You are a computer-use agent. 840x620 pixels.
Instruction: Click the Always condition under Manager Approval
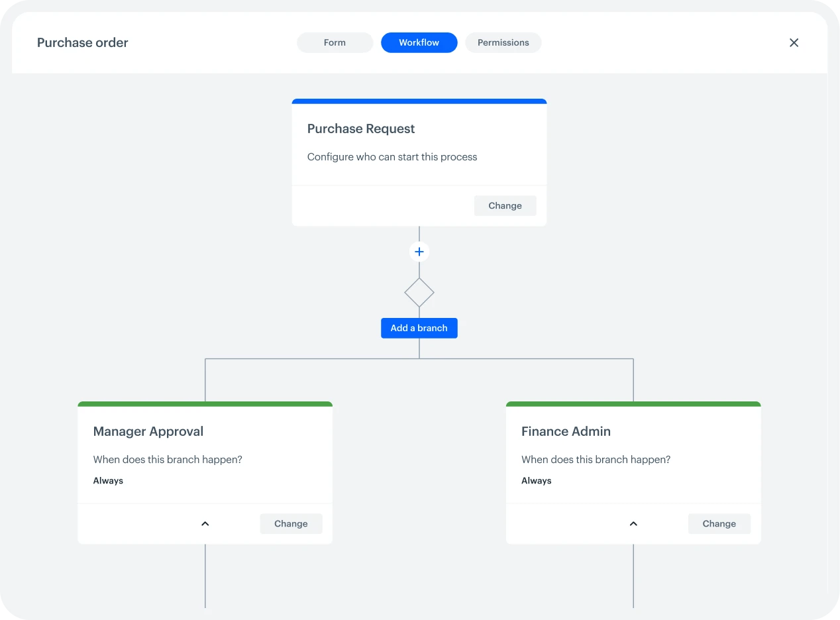(108, 481)
